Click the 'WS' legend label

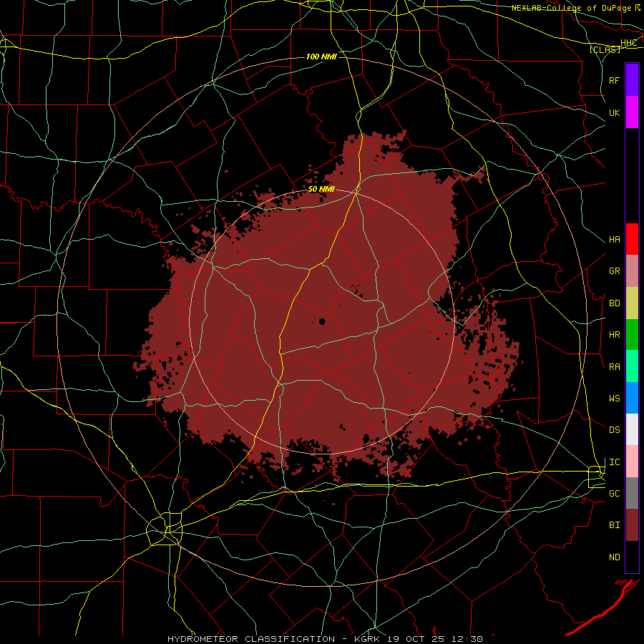click(x=615, y=399)
